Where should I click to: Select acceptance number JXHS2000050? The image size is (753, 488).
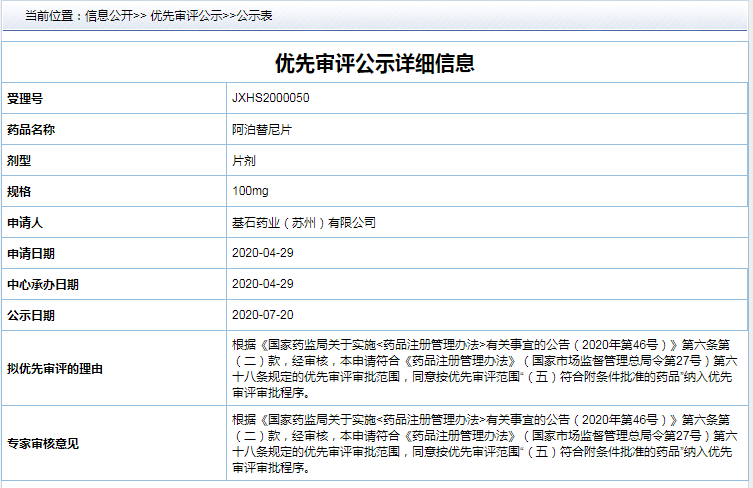pyautogui.click(x=271, y=98)
